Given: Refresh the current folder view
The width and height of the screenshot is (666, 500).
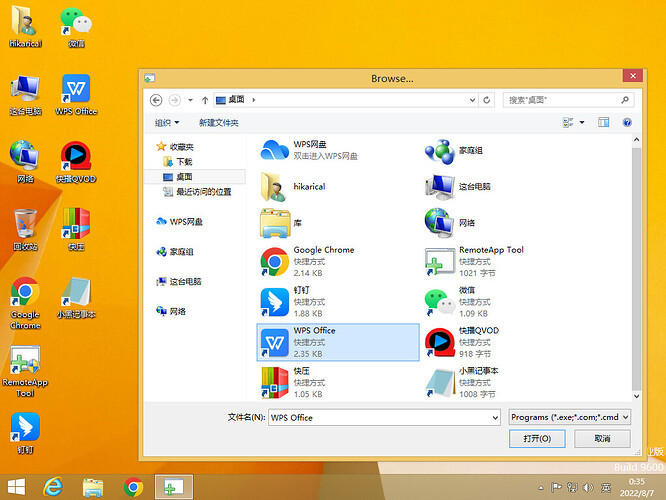Looking at the screenshot, I should click(487, 100).
